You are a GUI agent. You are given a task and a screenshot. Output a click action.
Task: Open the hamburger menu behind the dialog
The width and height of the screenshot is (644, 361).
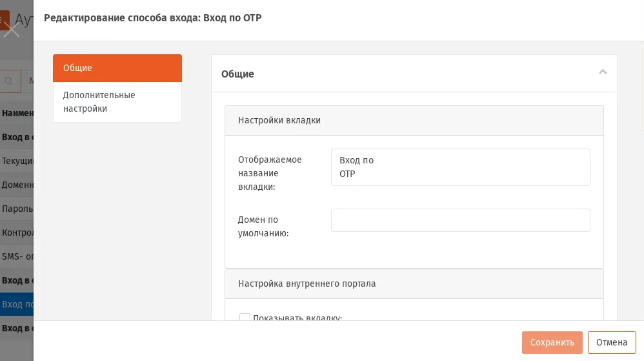[x=4, y=20]
